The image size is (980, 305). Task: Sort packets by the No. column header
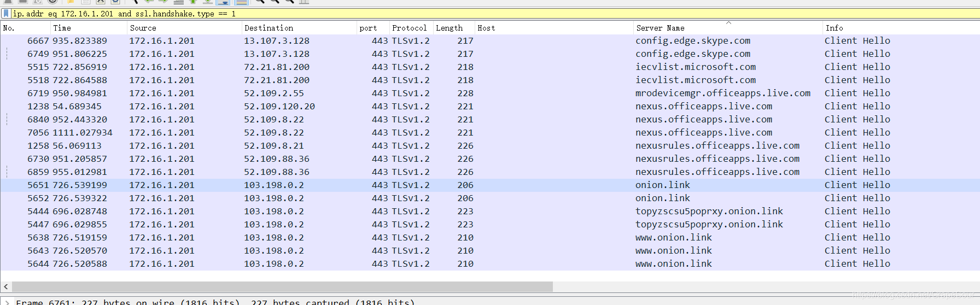[25, 28]
